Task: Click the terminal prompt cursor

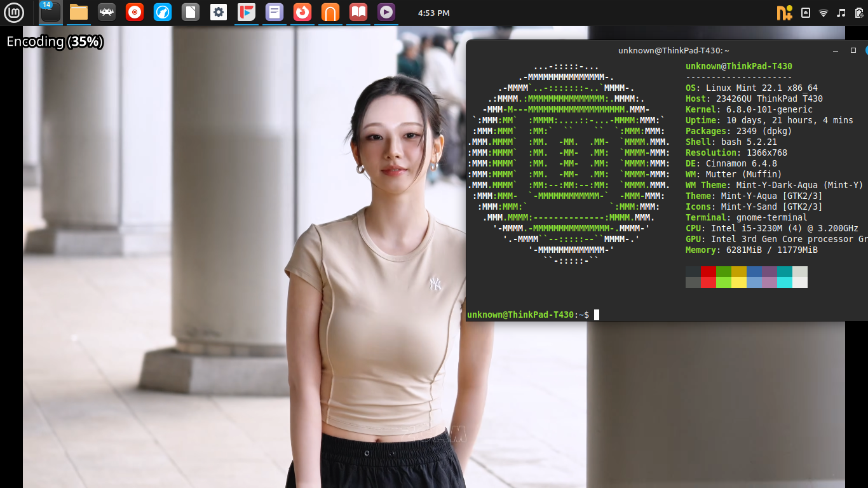Action: [x=597, y=315]
